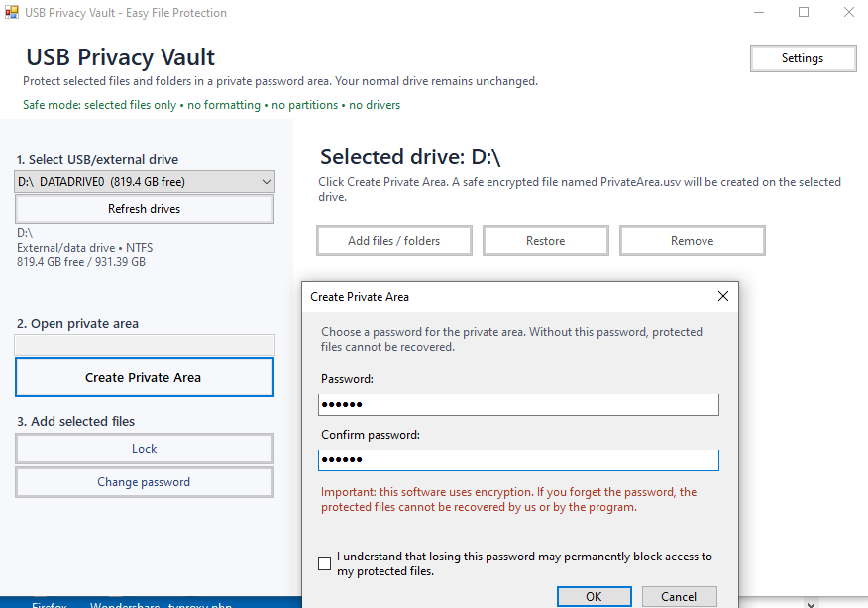This screenshot has height=608, width=868.
Task: Focus the Confirm password field
Action: (x=518, y=459)
